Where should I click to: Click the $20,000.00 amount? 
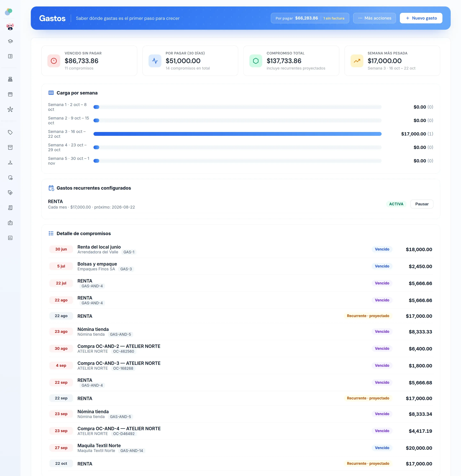419,448
